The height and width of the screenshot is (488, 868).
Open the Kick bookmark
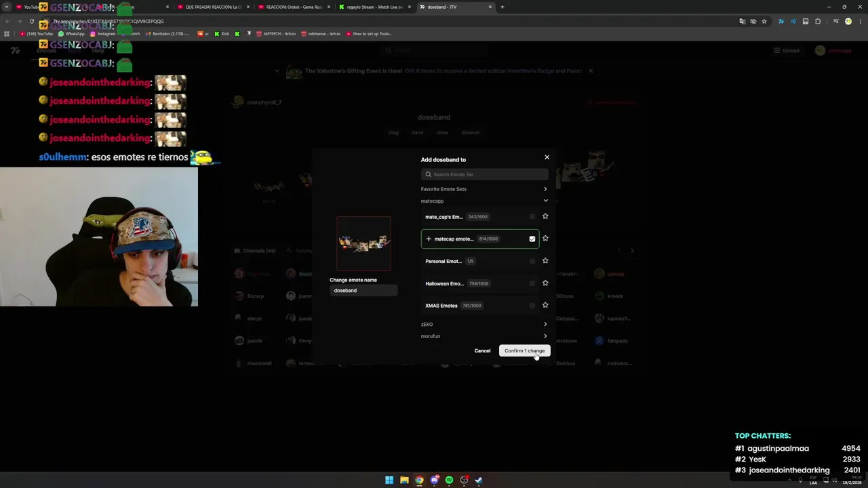pyautogui.click(x=222, y=33)
